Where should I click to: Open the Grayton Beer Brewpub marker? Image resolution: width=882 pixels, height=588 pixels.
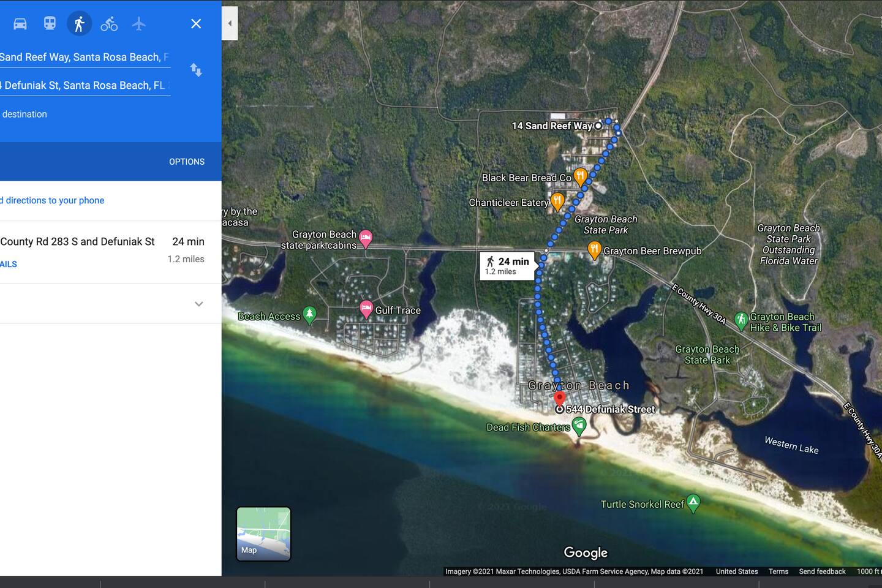pos(594,249)
